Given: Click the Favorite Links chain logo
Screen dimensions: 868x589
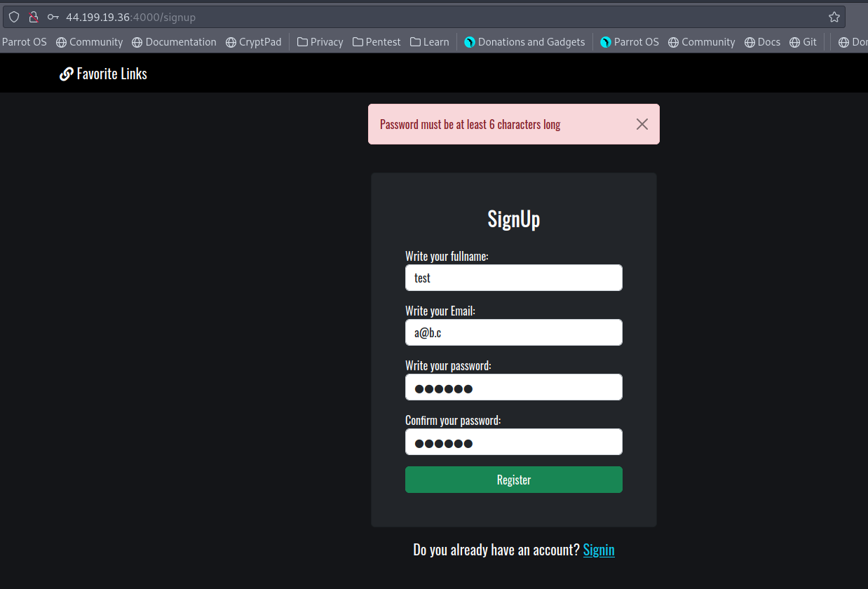Looking at the screenshot, I should pyautogui.click(x=67, y=74).
